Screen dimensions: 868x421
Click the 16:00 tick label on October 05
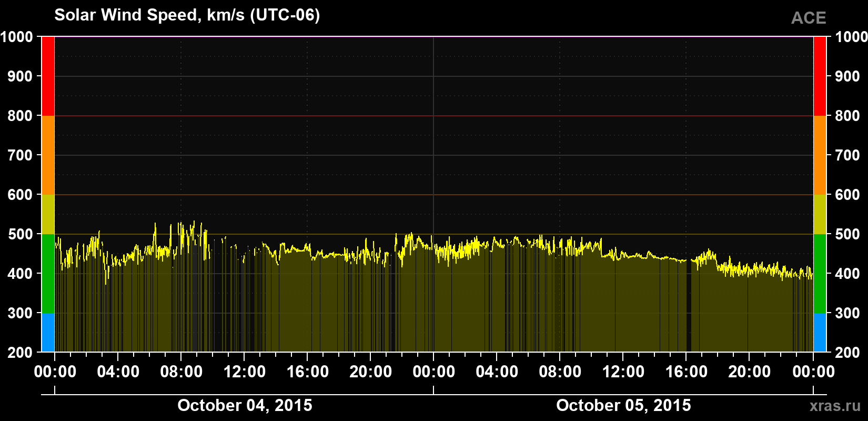click(687, 372)
